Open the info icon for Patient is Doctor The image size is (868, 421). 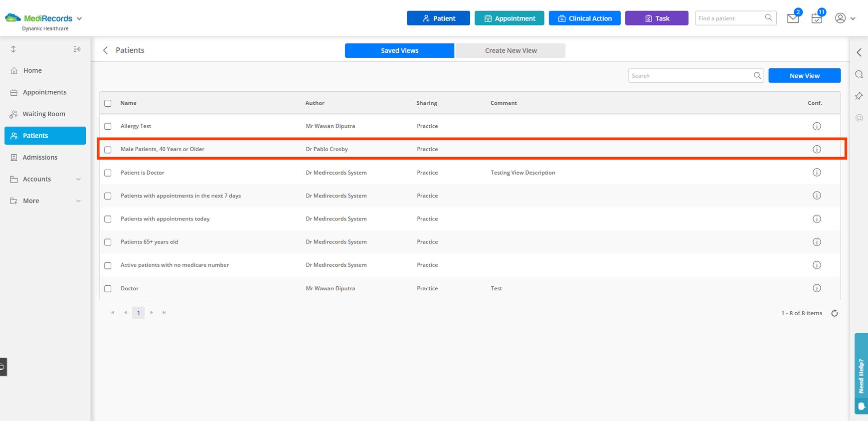(x=817, y=173)
